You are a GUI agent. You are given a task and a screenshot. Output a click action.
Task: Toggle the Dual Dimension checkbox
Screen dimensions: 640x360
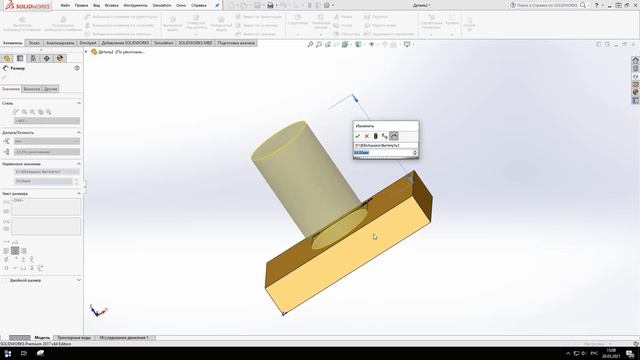click(4, 280)
